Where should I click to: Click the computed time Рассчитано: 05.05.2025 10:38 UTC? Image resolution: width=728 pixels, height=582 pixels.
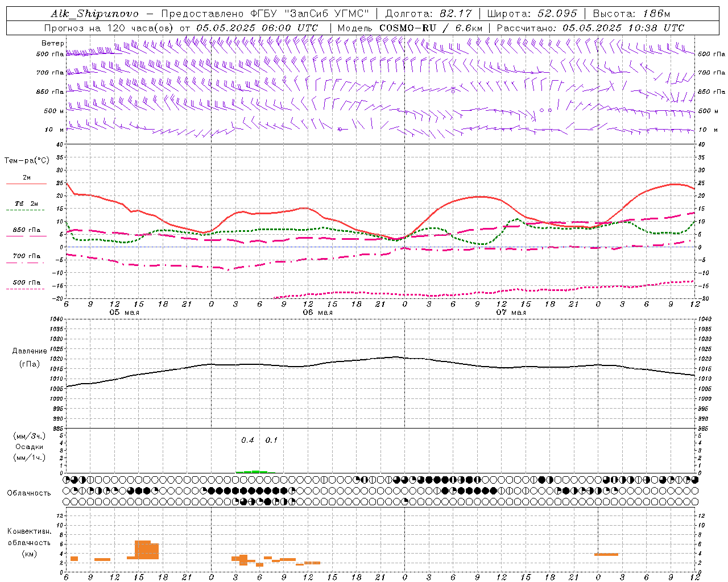click(x=590, y=28)
